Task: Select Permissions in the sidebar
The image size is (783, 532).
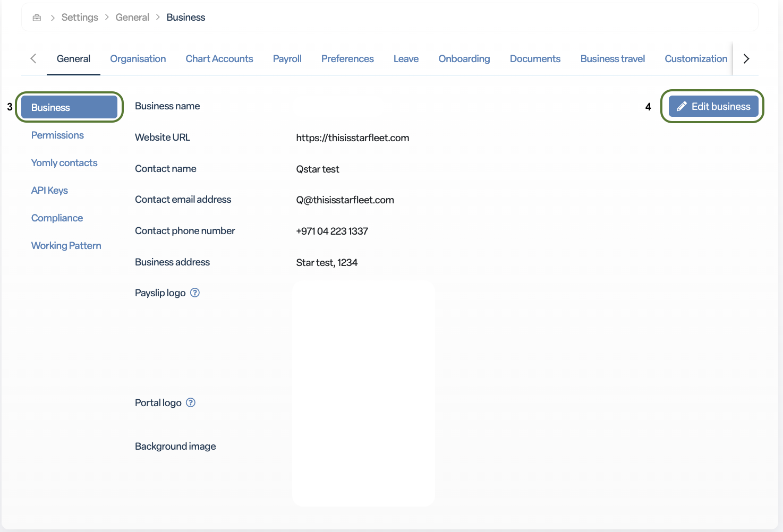Action: [x=57, y=135]
